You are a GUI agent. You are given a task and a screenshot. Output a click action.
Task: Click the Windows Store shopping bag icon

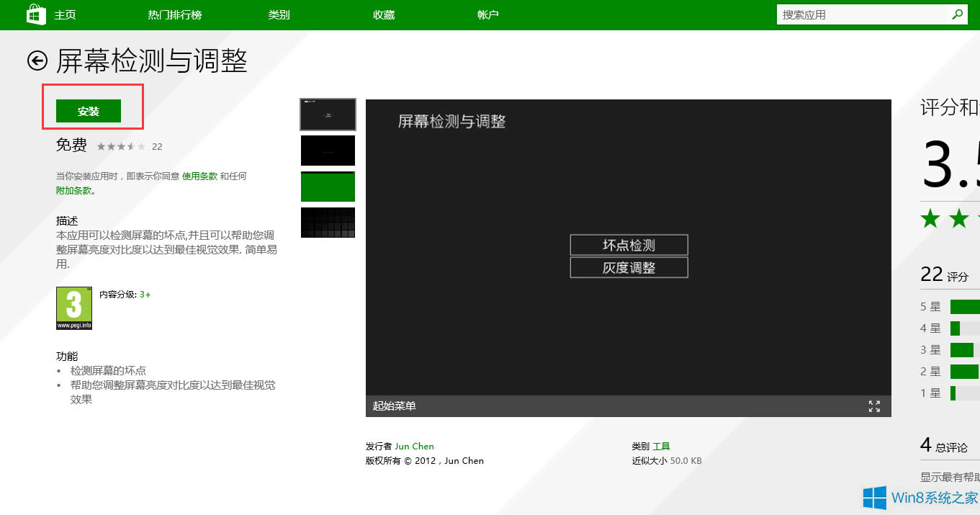click(x=35, y=14)
